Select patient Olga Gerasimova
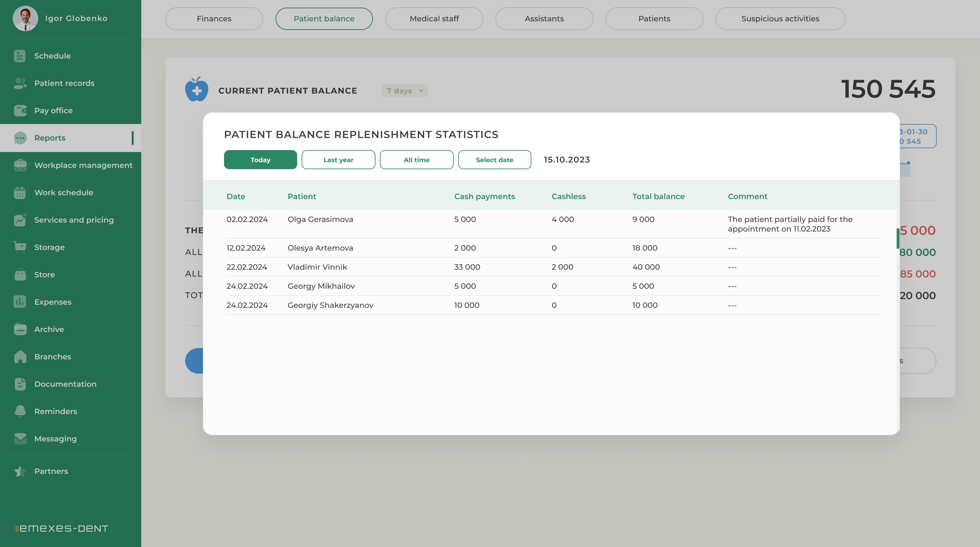 point(320,219)
